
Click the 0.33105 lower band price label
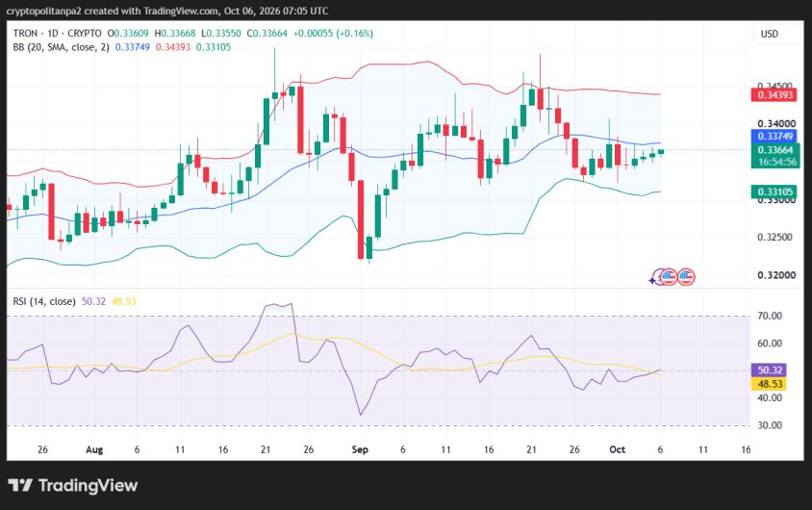[x=774, y=192]
